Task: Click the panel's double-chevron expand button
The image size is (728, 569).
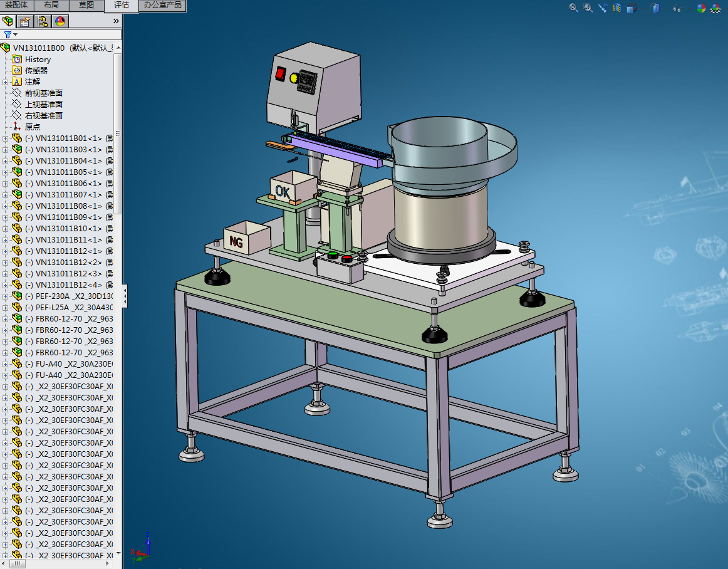Action: pyautogui.click(x=116, y=21)
